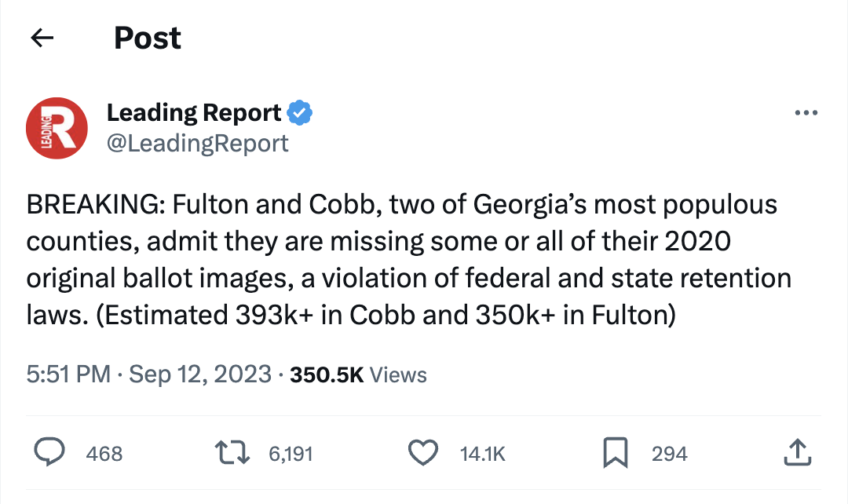
Task: Repost this tweet using the retweet icon
Action: [233, 452]
